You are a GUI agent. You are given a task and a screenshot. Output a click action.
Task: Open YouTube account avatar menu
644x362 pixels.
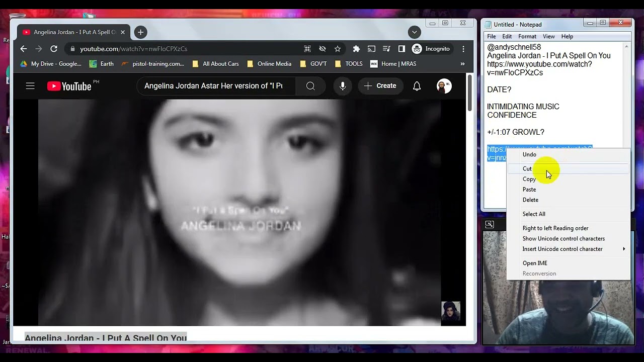[444, 86]
